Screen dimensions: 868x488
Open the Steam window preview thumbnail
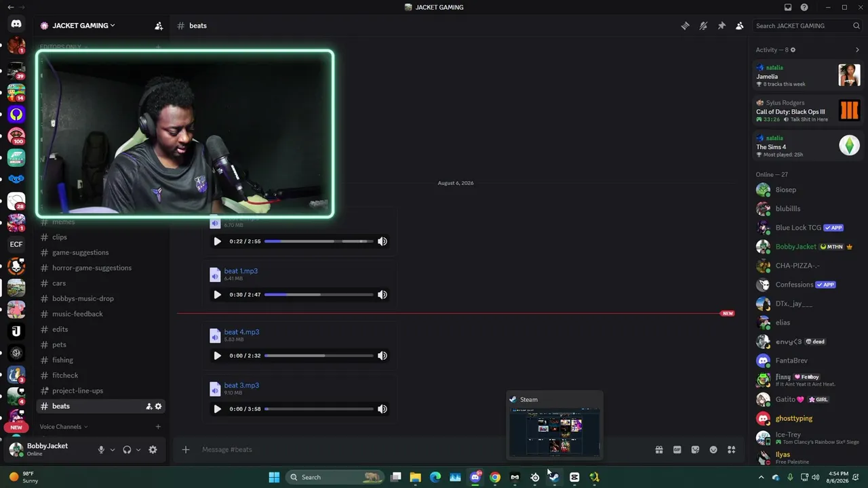[555, 434]
